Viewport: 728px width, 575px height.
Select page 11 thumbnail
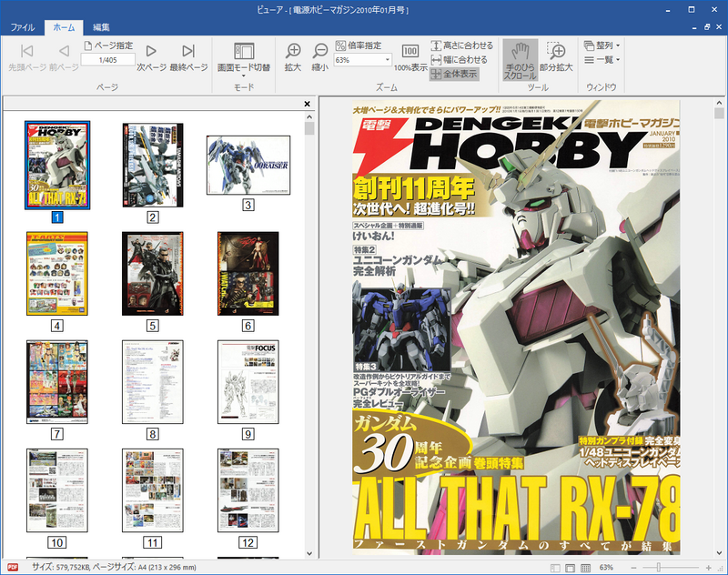(x=153, y=490)
